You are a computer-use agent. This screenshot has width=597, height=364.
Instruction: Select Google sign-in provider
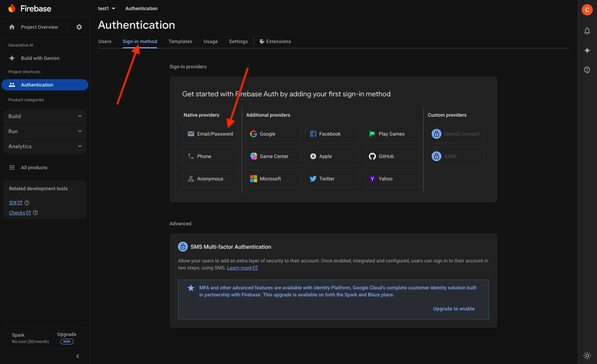[273, 134]
